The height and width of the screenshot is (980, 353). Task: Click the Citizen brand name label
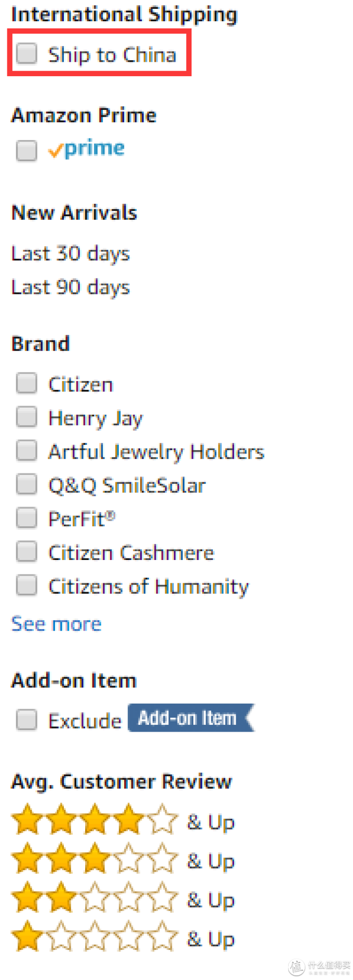(80, 384)
